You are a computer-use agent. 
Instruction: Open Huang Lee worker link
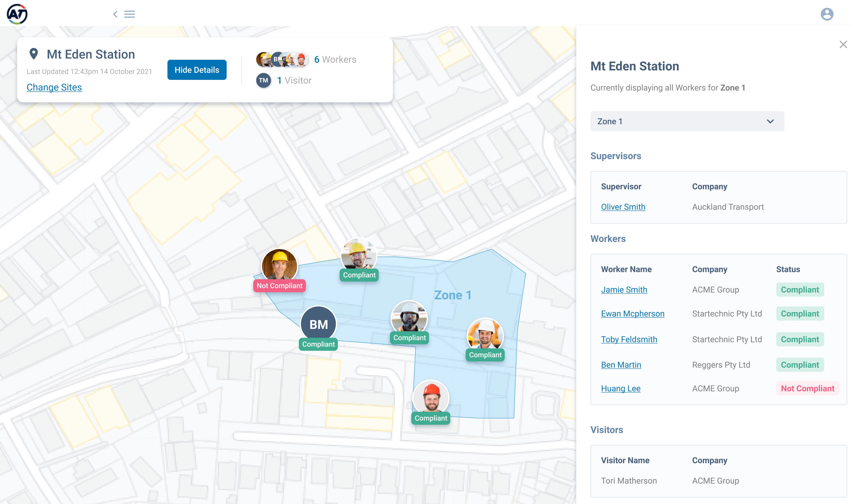(x=620, y=389)
